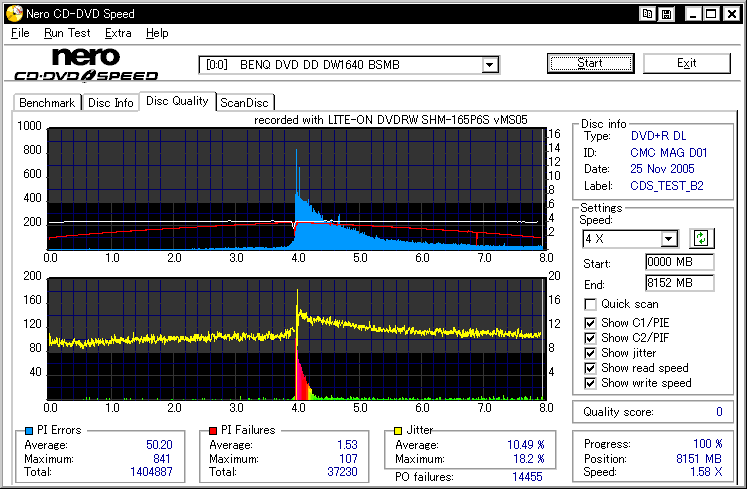Screen dimensions: 747x489
Task: Click the app icon in title bar
Action: (12, 14)
